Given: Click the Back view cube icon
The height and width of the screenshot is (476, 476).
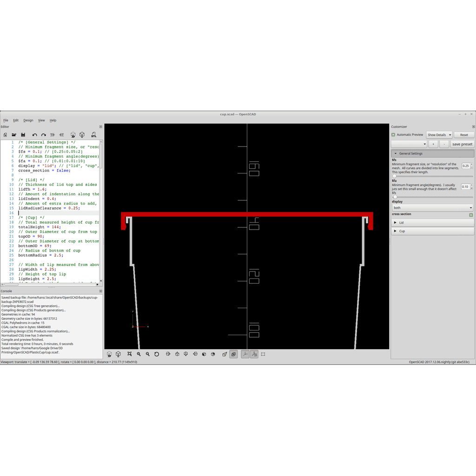Looking at the screenshot, I should click(x=213, y=354).
